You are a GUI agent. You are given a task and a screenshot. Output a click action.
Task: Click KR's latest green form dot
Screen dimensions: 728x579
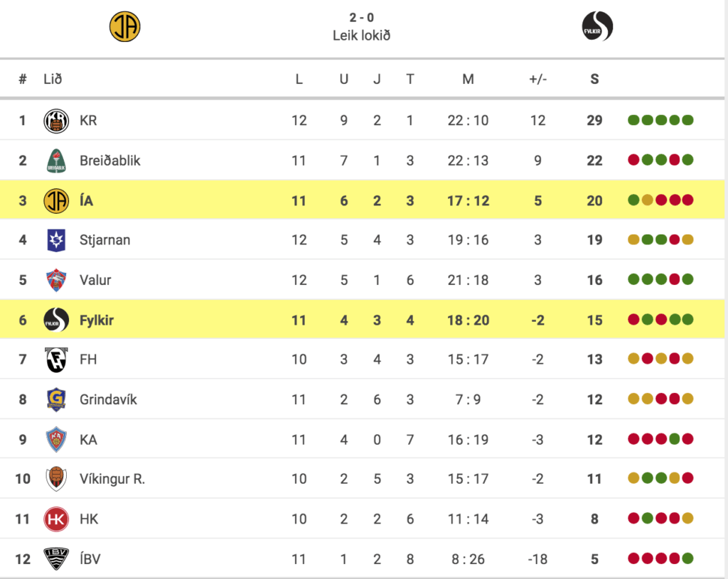click(687, 120)
